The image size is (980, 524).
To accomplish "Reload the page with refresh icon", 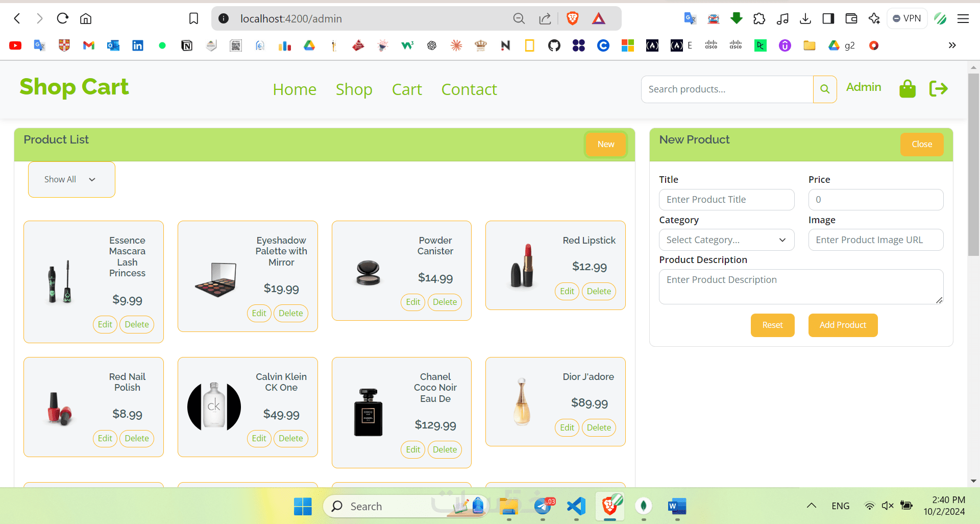I will (x=63, y=19).
